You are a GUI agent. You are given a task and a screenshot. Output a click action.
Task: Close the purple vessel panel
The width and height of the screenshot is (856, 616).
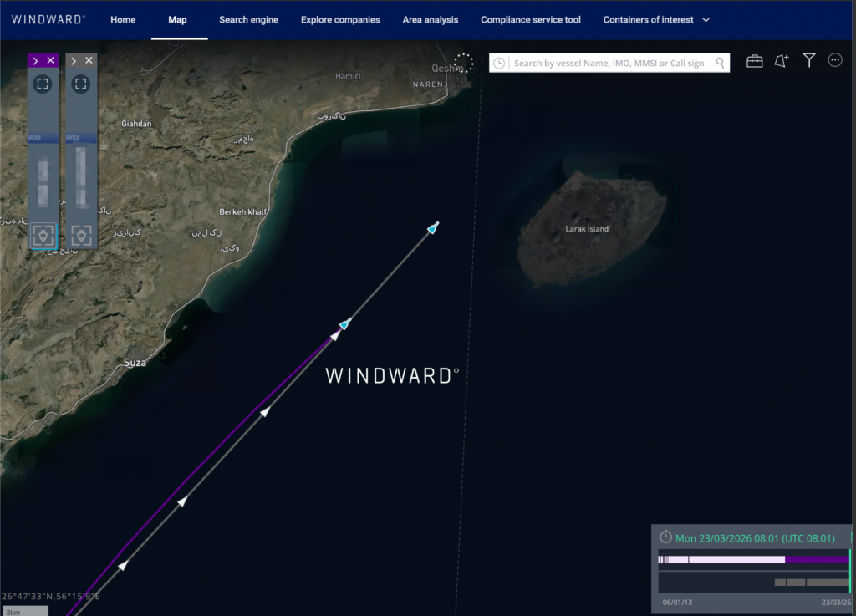click(x=51, y=60)
